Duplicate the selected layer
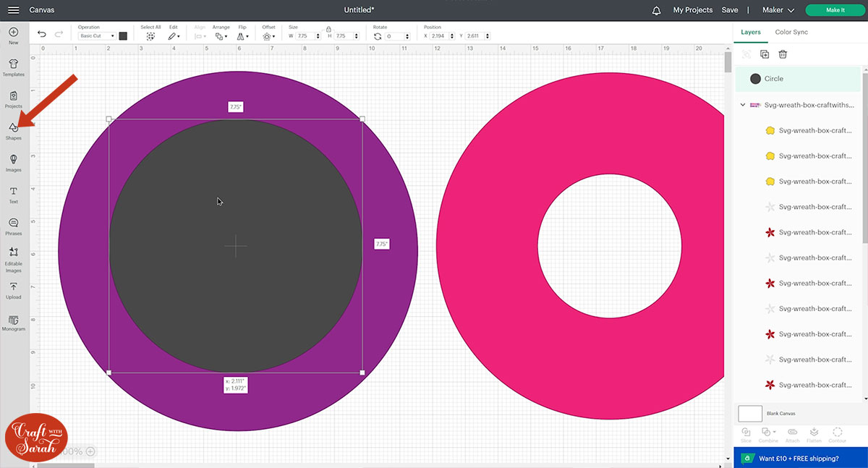The height and width of the screenshot is (468, 868). pyautogui.click(x=765, y=54)
